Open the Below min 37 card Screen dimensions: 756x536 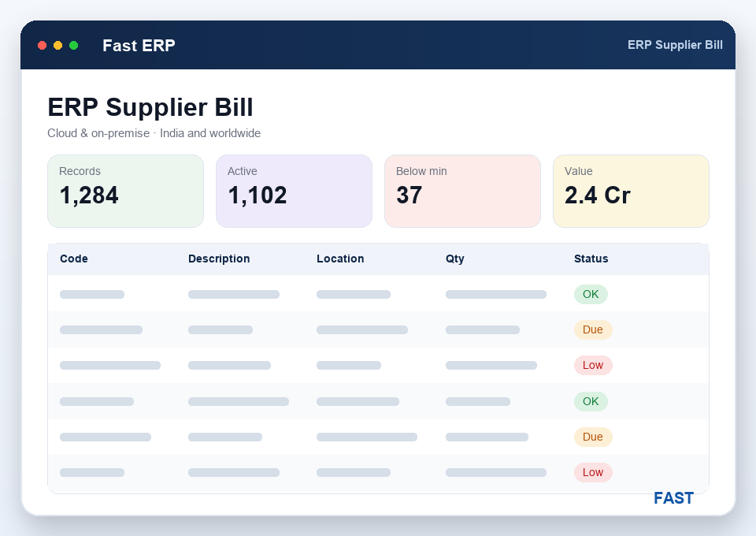(462, 191)
